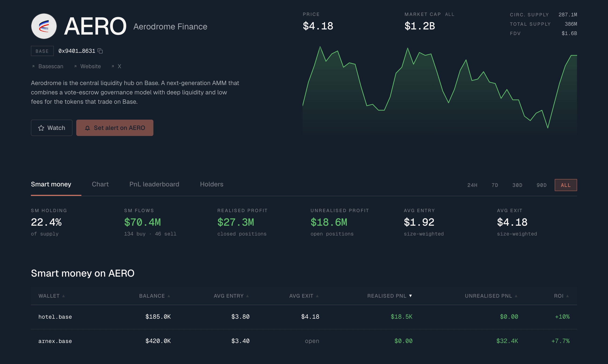This screenshot has width=608, height=364.
Task: Click hotel.base ROI +10%
Action: tap(562, 317)
